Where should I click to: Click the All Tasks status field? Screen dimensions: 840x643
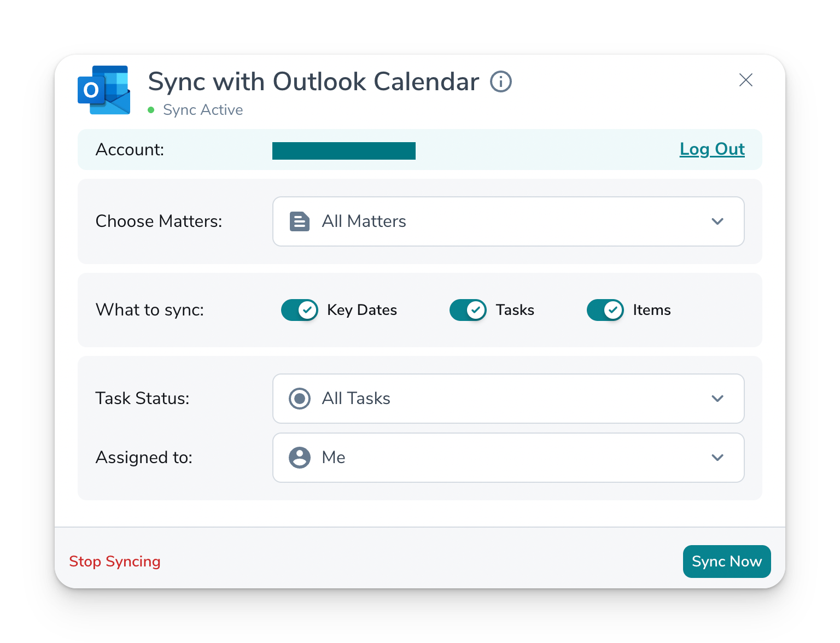pyautogui.click(x=507, y=399)
